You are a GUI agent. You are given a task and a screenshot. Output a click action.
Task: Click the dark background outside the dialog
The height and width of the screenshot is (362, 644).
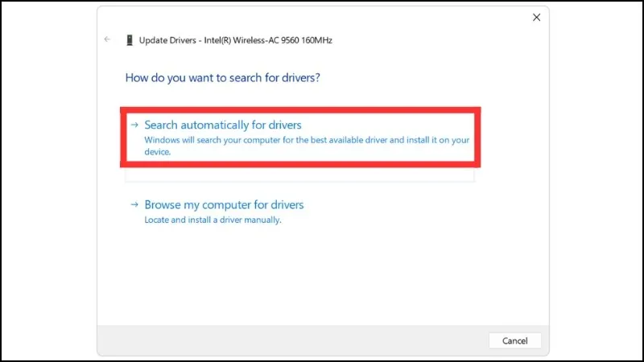tap(48, 181)
